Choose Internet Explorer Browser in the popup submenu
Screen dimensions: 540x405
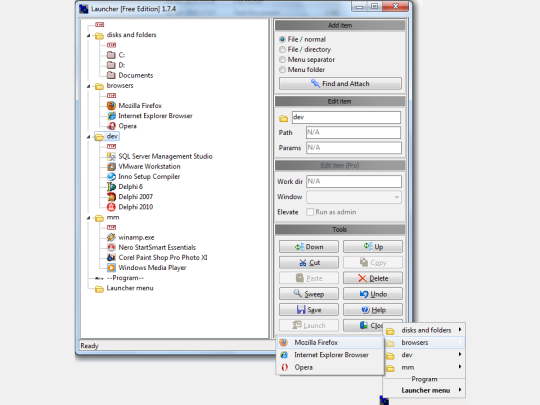tap(330, 355)
